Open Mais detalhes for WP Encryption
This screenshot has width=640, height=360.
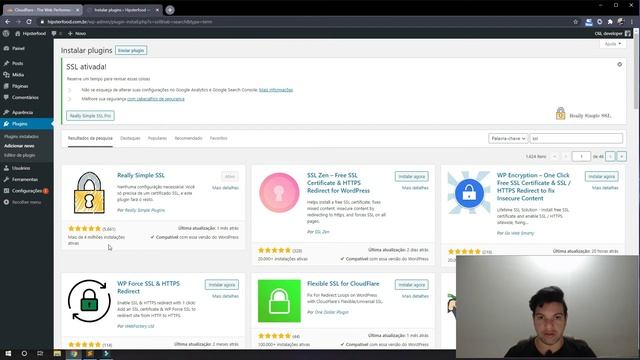605,188
